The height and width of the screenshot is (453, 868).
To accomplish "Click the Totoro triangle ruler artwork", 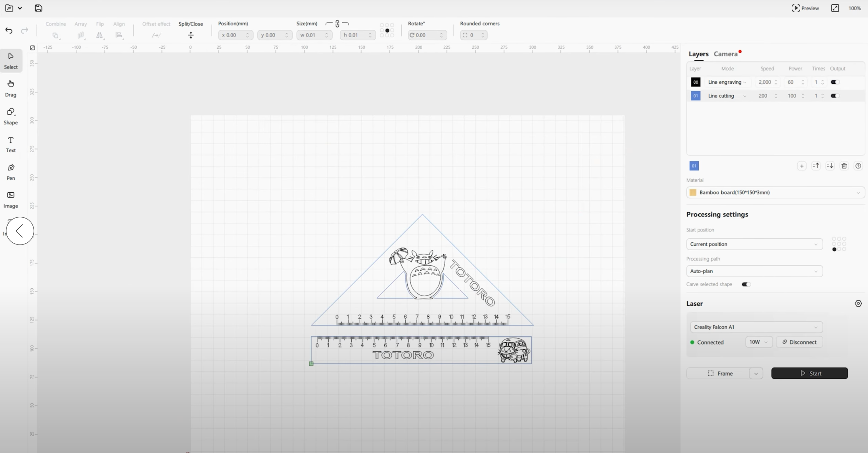I will click(x=422, y=270).
